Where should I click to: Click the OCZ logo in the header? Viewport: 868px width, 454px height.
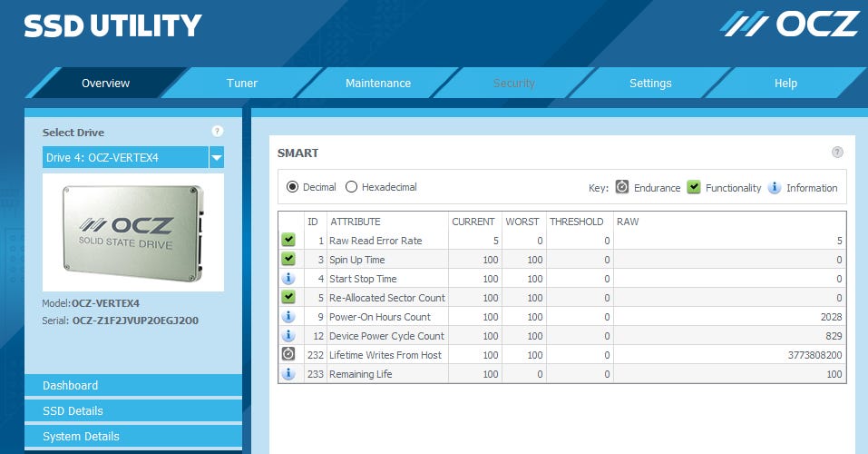(789, 24)
